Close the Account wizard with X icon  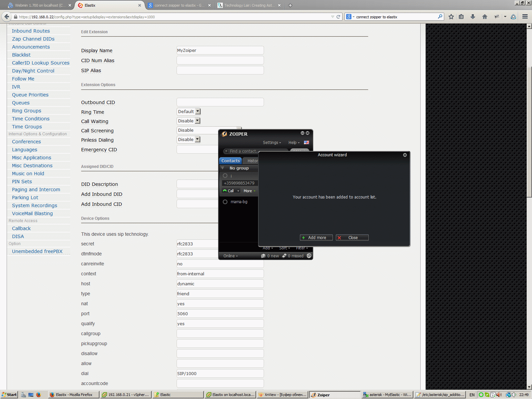click(x=405, y=155)
